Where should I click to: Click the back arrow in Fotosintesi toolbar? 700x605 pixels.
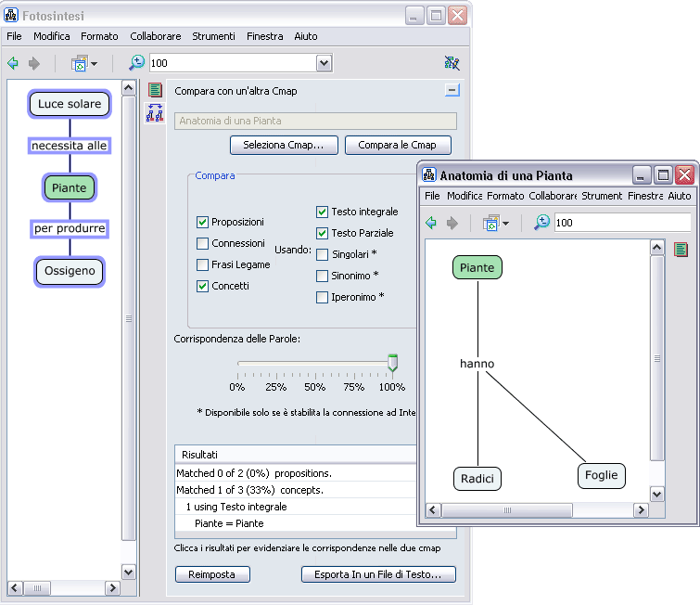13,64
